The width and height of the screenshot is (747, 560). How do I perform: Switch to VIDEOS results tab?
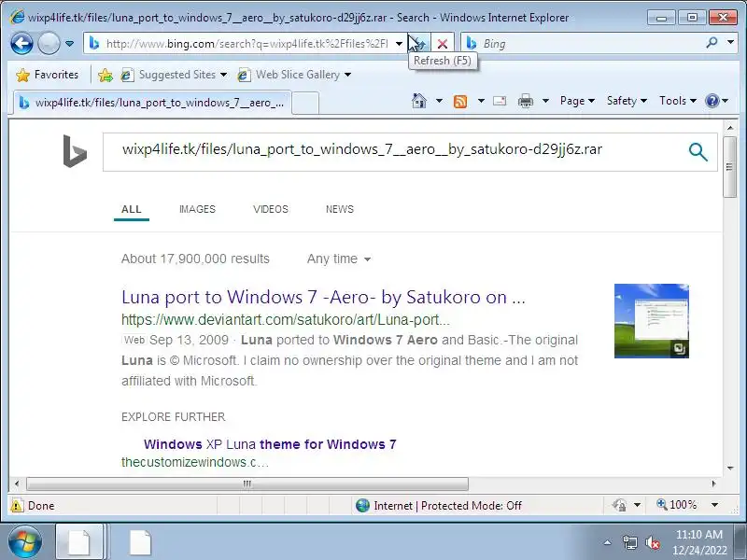(x=271, y=209)
